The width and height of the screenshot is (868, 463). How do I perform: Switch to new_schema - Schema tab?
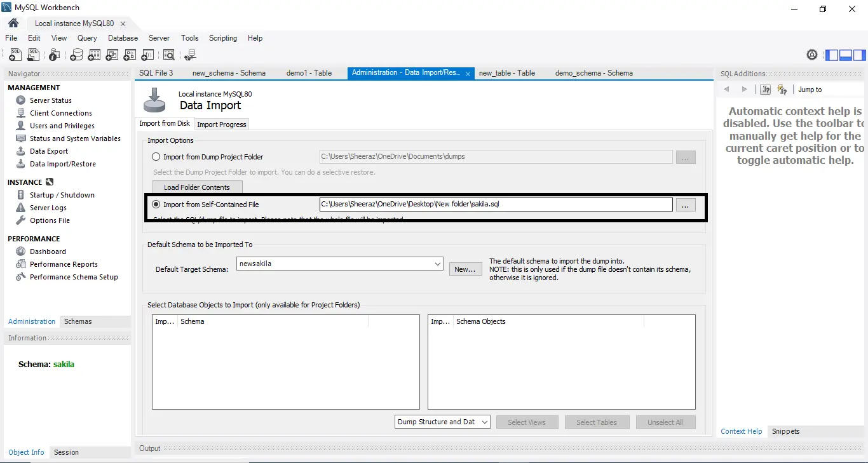coord(229,73)
